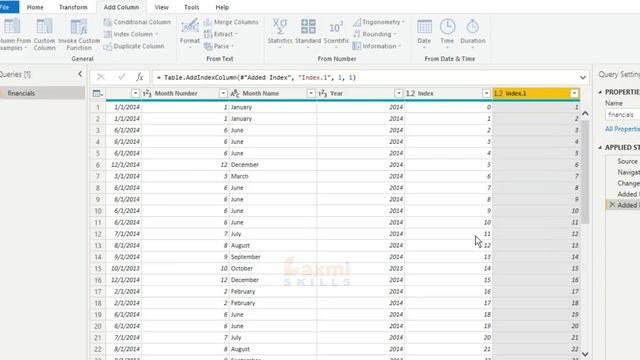Open table options icon in grid corner
The height and width of the screenshot is (360, 640).
[98, 93]
